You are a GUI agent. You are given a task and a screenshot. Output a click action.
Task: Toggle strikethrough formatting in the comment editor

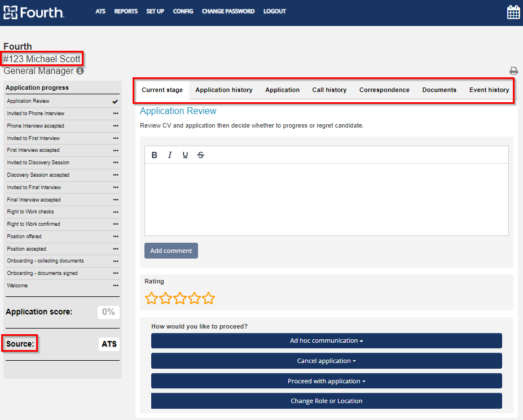200,155
